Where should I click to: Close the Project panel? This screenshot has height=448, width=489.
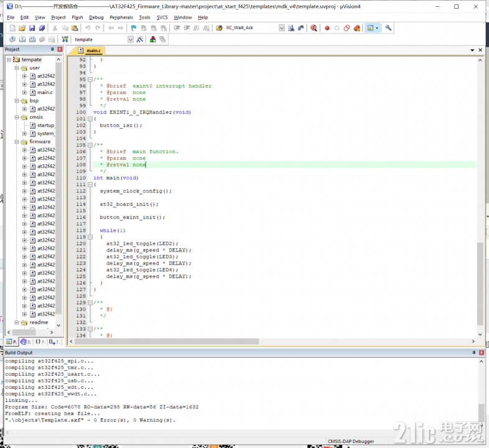tap(60, 49)
